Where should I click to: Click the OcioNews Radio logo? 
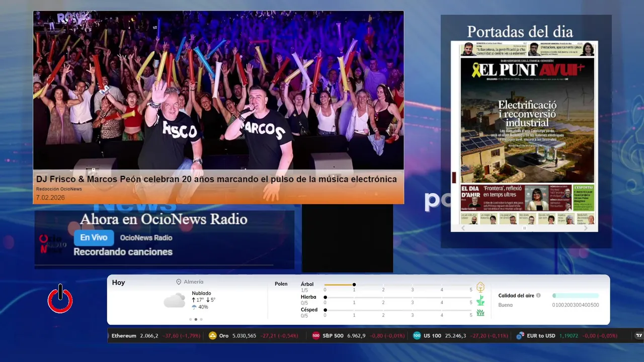52,243
